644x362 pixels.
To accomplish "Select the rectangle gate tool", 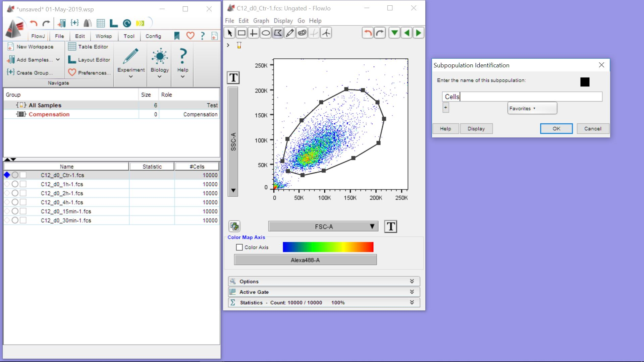I will pyautogui.click(x=241, y=33).
